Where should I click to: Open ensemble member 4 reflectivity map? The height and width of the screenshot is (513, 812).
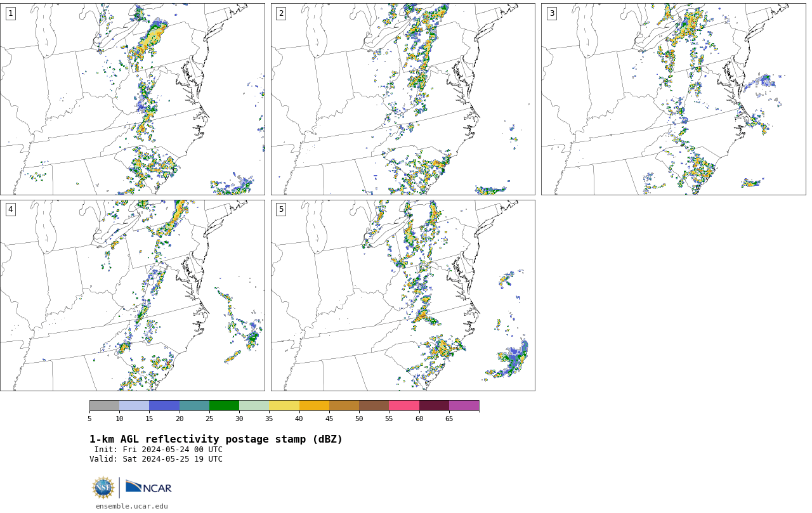(133, 295)
